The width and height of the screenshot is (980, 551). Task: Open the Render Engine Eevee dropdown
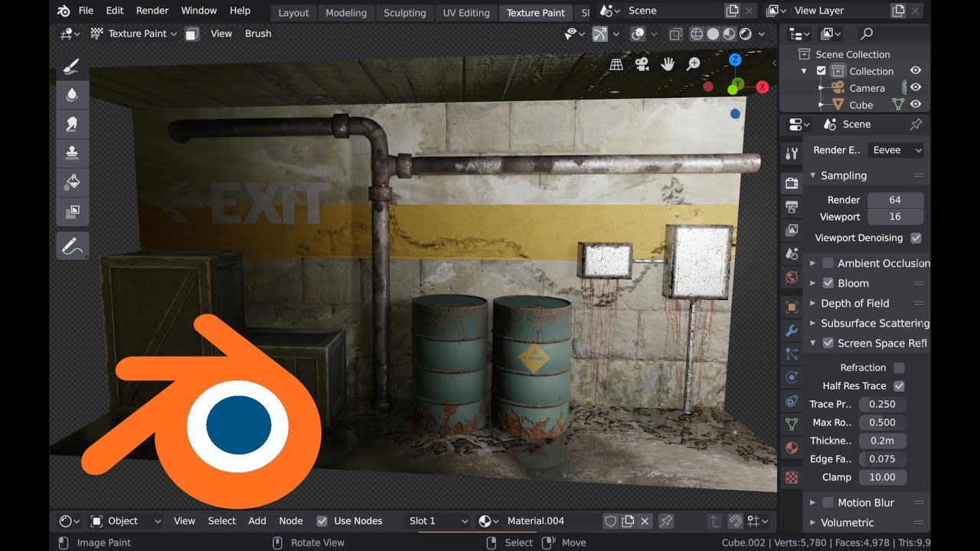[896, 151]
